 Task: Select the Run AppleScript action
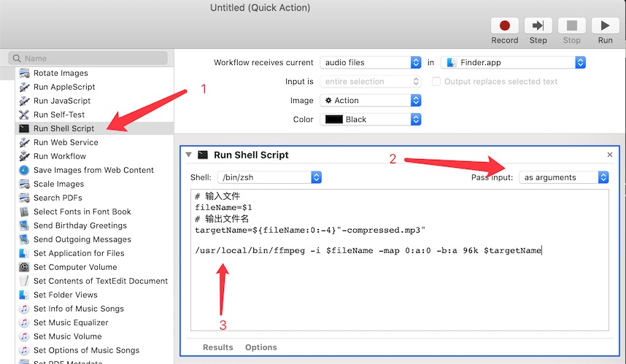coord(63,87)
